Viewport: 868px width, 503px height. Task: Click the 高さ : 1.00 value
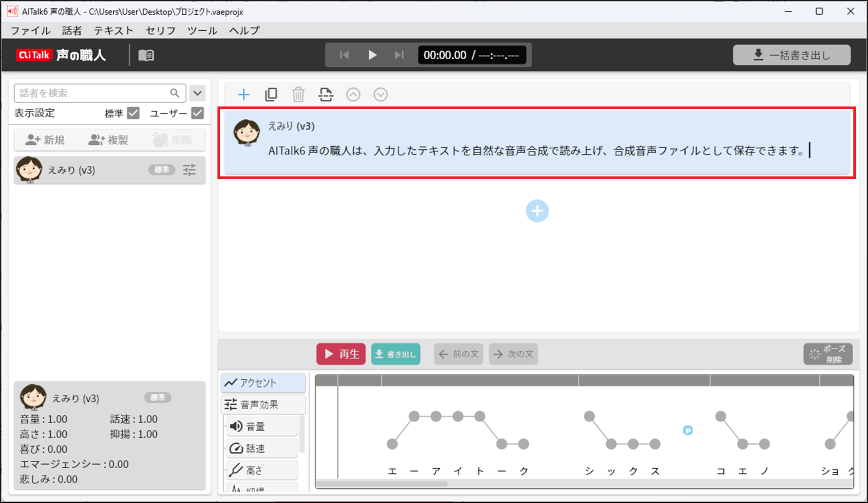point(44,434)
